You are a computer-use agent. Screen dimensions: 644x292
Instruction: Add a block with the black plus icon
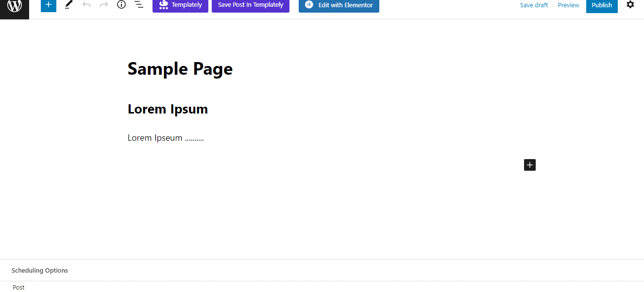click(x=529, y=165)
